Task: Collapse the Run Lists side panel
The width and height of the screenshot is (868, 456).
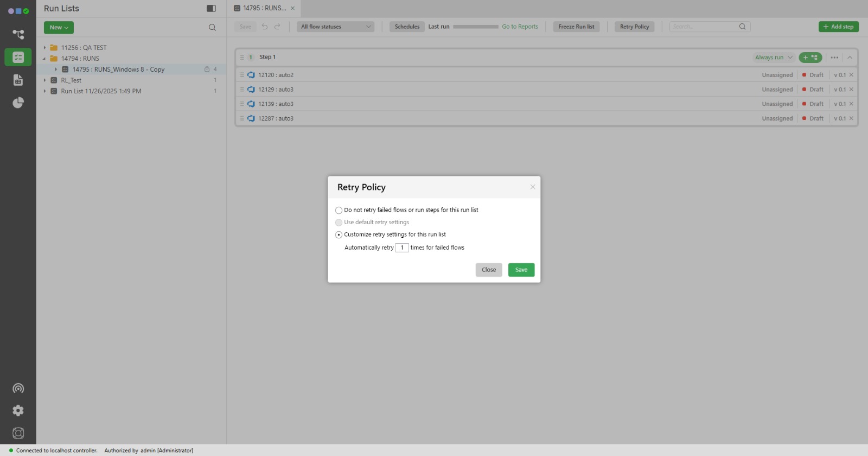Action: pyautogui.click(x=211, y=8)
